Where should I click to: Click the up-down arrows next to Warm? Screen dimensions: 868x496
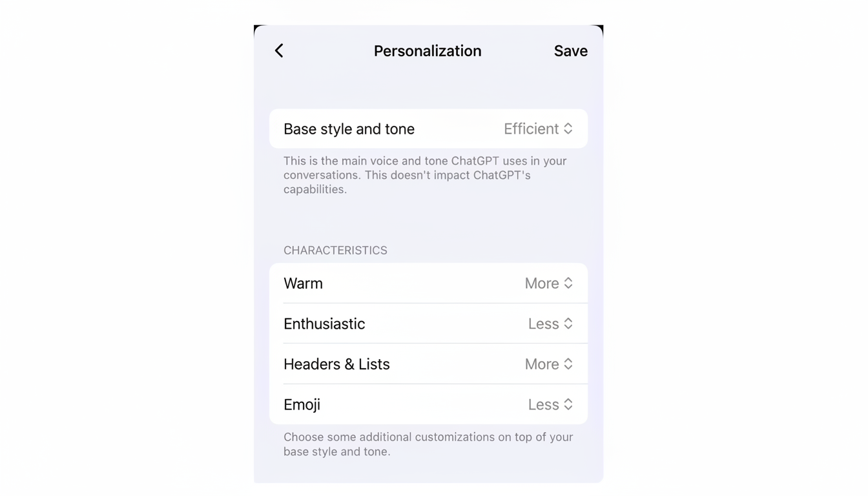click(x=568, y=283)
